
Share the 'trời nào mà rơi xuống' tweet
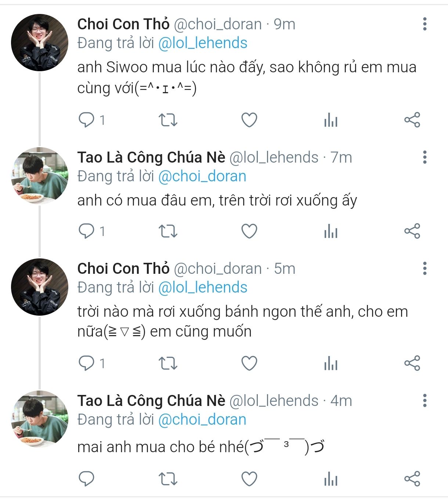coord(412,363)
